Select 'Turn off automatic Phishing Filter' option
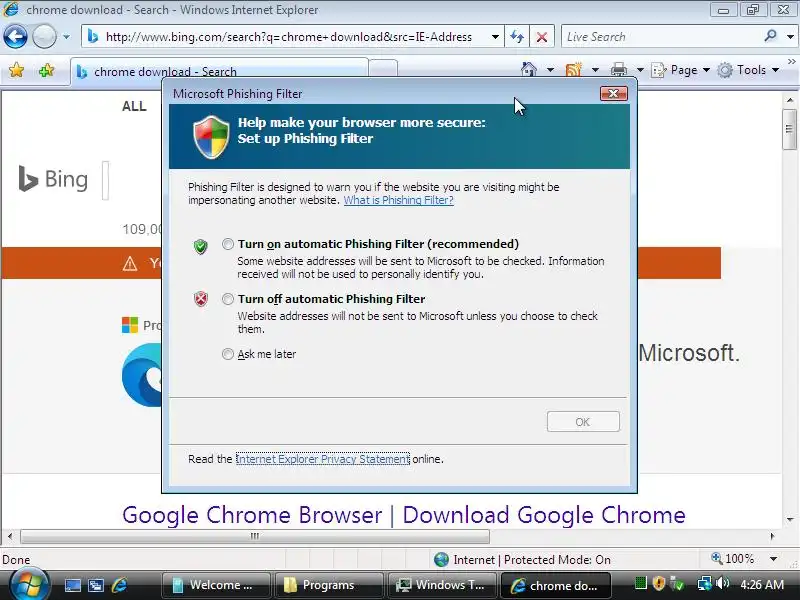Screen dimensions: 800x600 tap(228, 299)
